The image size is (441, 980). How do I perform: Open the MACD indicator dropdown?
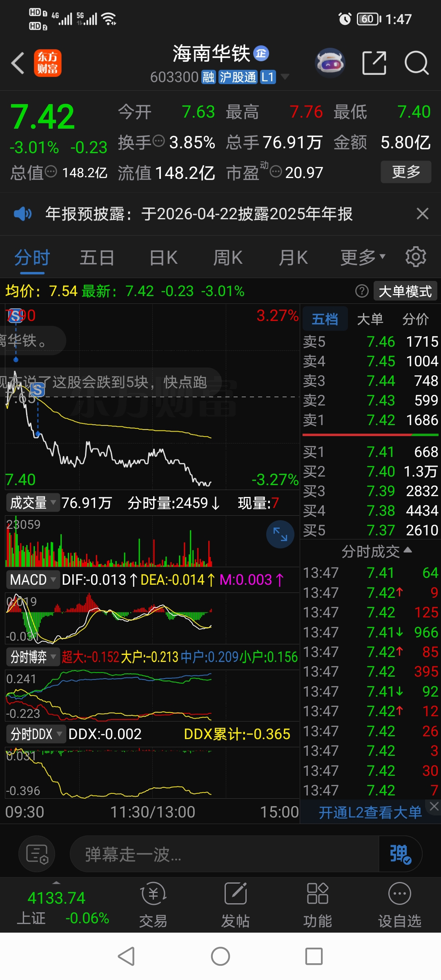click(33, 579)
